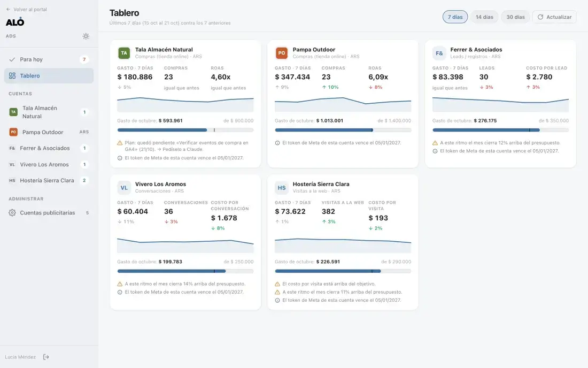Click the PO avatar in the sidebar account list
Screen dimensions: 588x368
click(x=13, y=132)
